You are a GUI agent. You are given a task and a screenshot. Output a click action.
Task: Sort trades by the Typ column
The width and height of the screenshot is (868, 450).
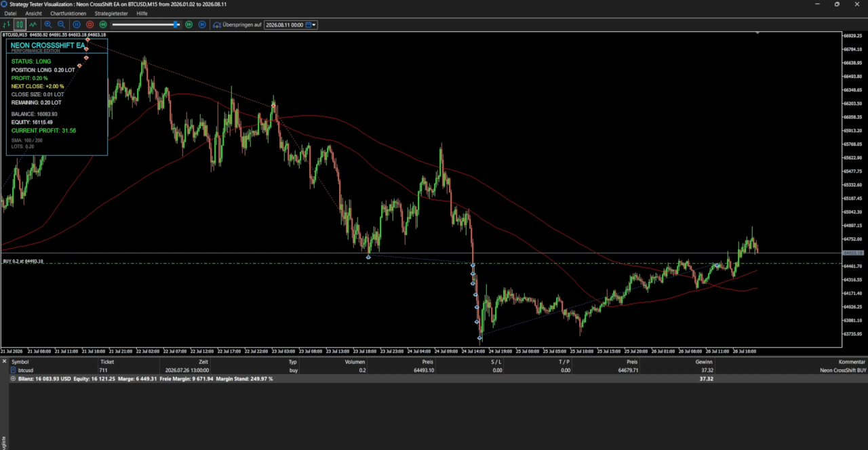click(x=293, y=362)
